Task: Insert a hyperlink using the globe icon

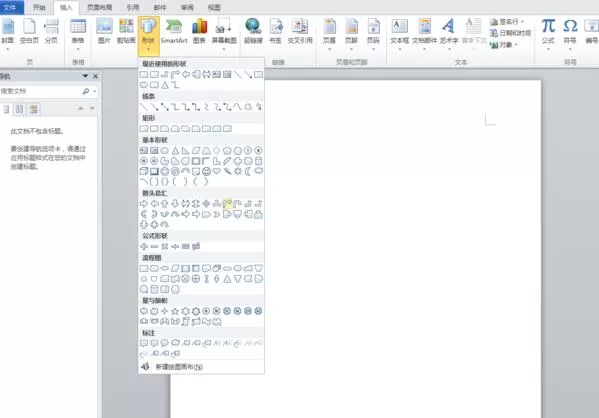Action: [253, 31]
